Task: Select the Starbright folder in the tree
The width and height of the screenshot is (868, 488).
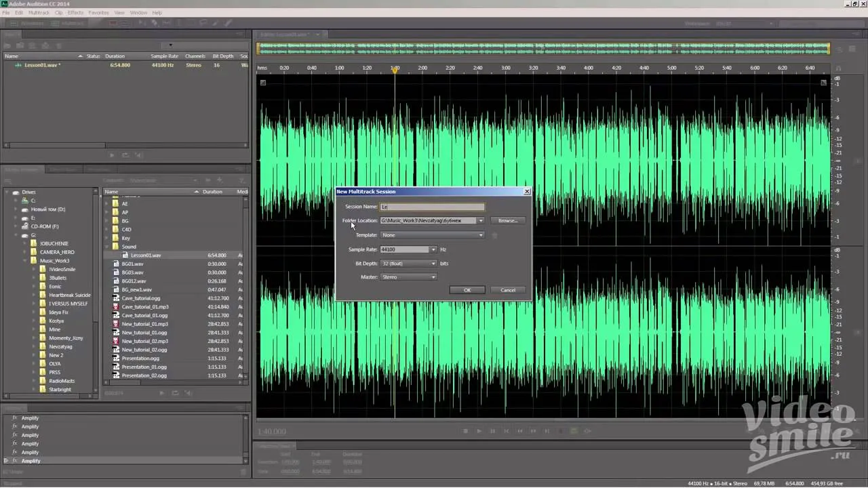Action: pos(60,390)
